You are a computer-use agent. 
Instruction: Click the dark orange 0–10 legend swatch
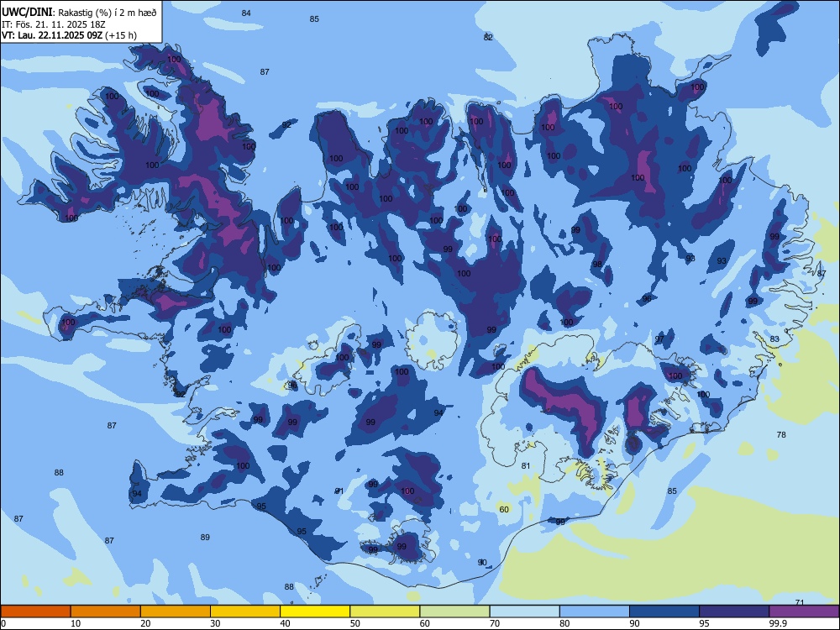click(35, 612)
